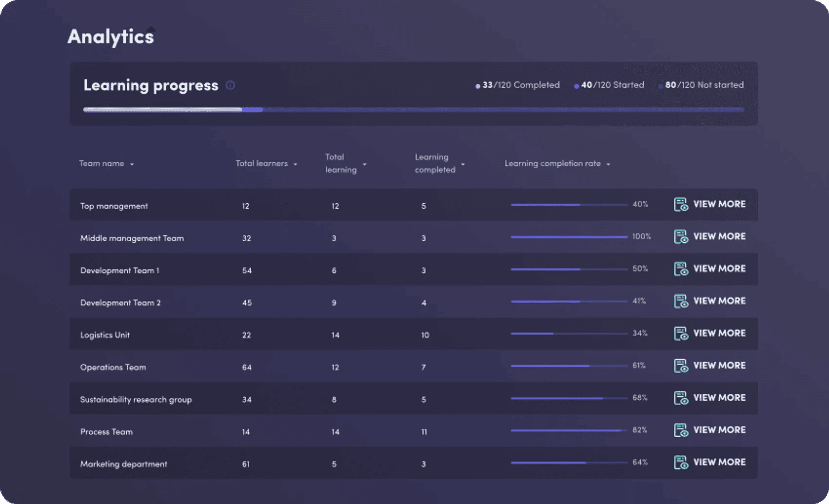829x504 pixels.
Task: Select the Logistics Unit team name
Action: pyautogui.click(x=105, y=335)
